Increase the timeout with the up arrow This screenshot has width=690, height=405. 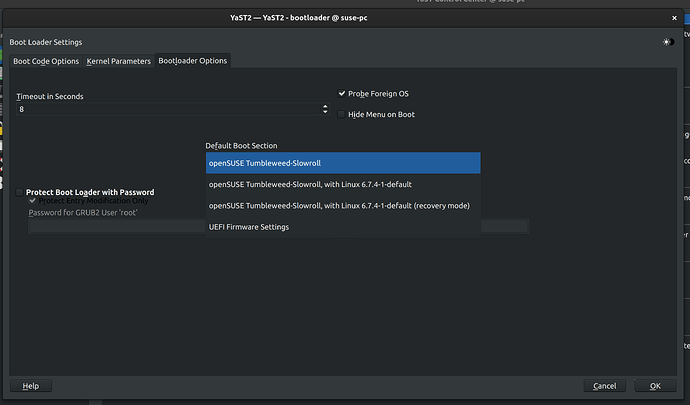[x=325, y=106]
